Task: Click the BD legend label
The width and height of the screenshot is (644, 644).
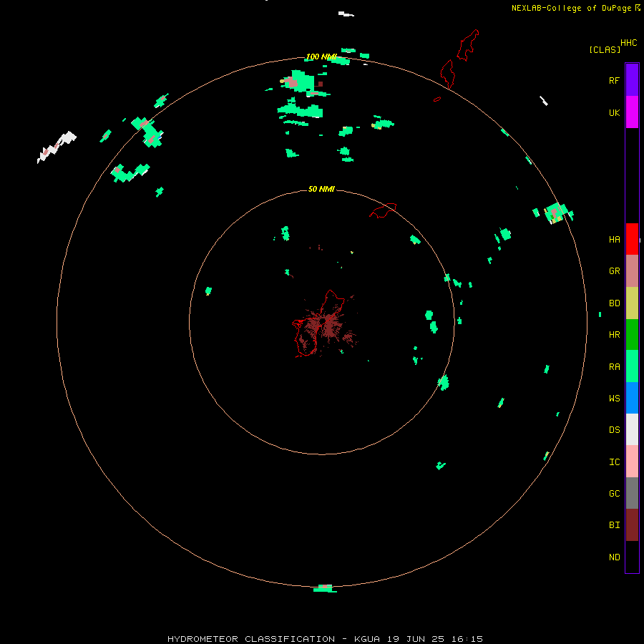Action: [x=614, y=303]
